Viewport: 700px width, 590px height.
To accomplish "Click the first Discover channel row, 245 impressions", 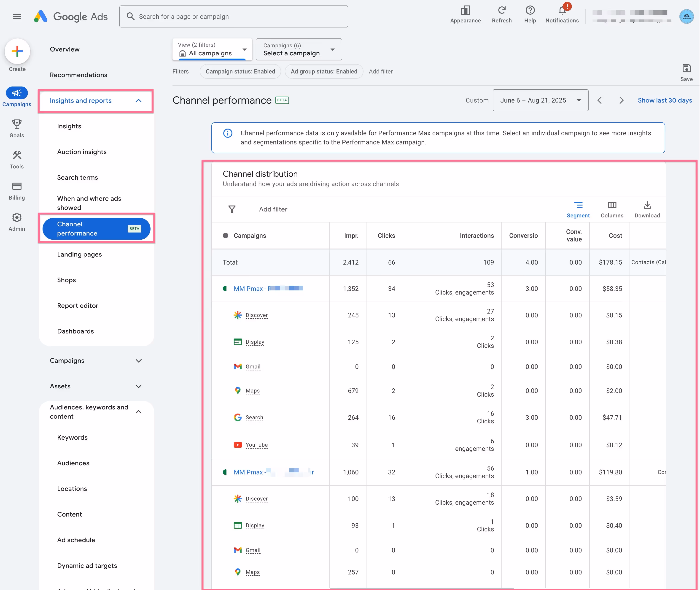I will (x=438, y=315).
